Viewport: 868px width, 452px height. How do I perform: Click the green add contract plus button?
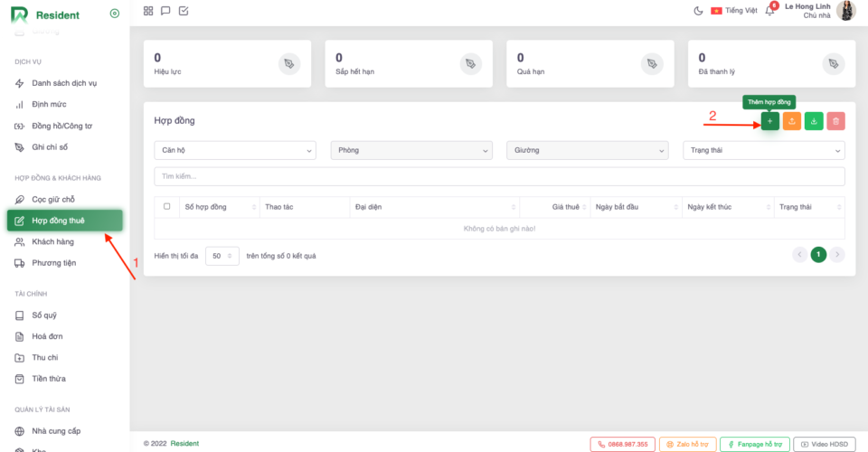pyautogui.click(x=769, y=121)
